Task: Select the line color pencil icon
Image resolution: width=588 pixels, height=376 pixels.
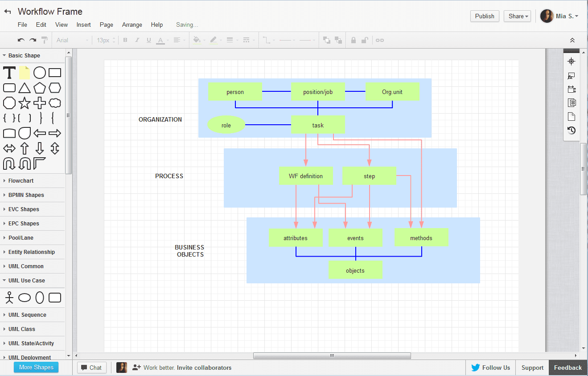Action: [214, 40]
